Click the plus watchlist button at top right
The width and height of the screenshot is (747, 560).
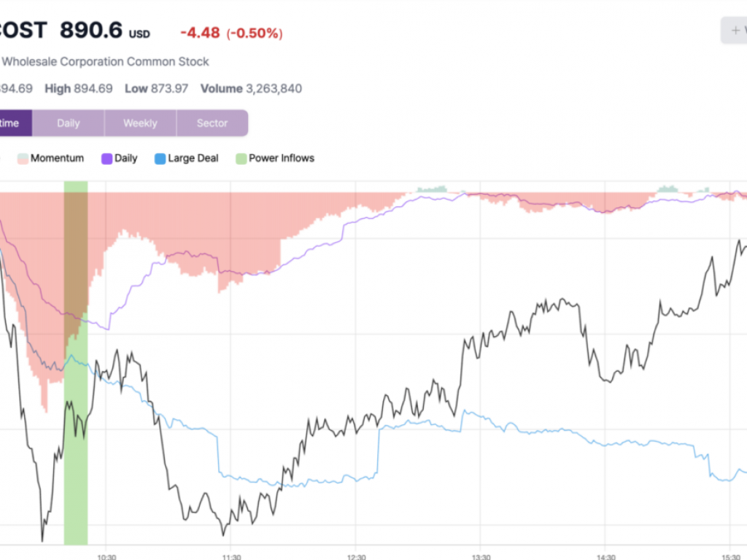[734, 31]
